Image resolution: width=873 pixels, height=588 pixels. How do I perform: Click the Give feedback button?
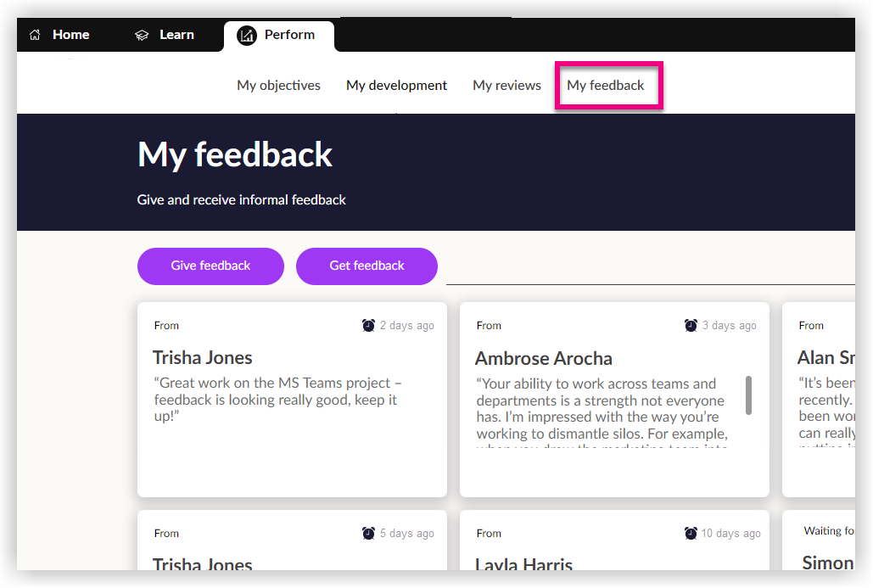coord(210,266)
